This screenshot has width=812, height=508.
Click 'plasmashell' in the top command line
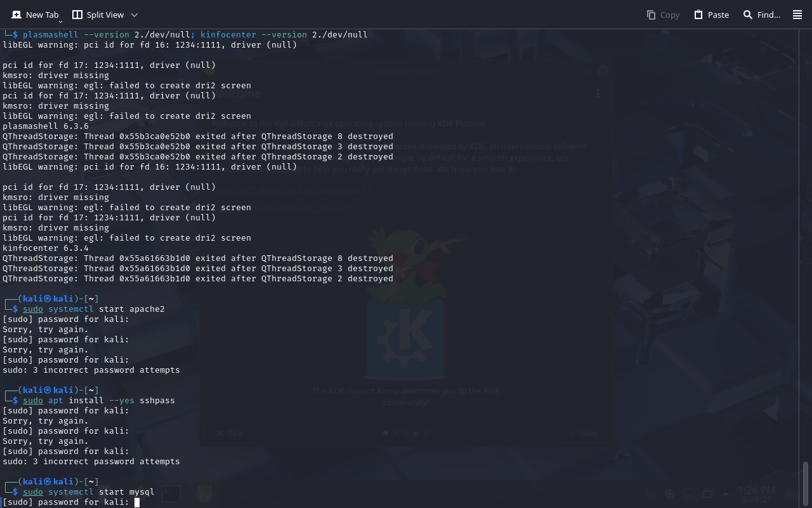pyautogui.click(x=51, y=35)
